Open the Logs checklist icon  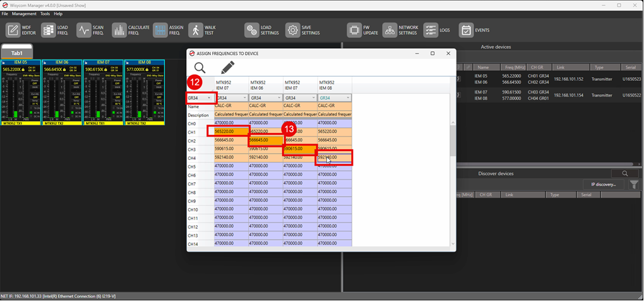click(x=431, y=30)
